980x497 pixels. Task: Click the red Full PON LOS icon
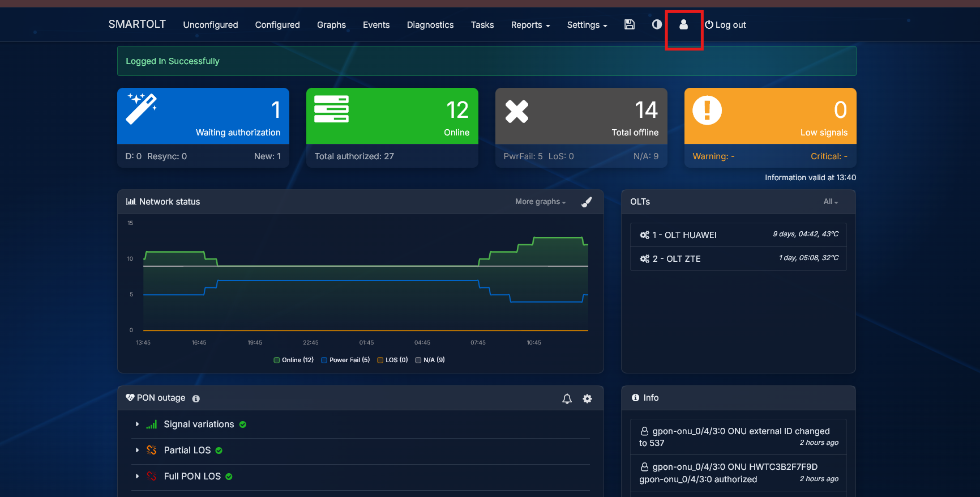tap(151, 477)
